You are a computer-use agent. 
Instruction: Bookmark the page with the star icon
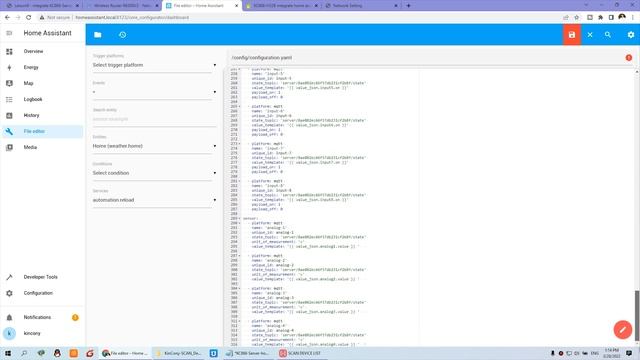(577, 18)
